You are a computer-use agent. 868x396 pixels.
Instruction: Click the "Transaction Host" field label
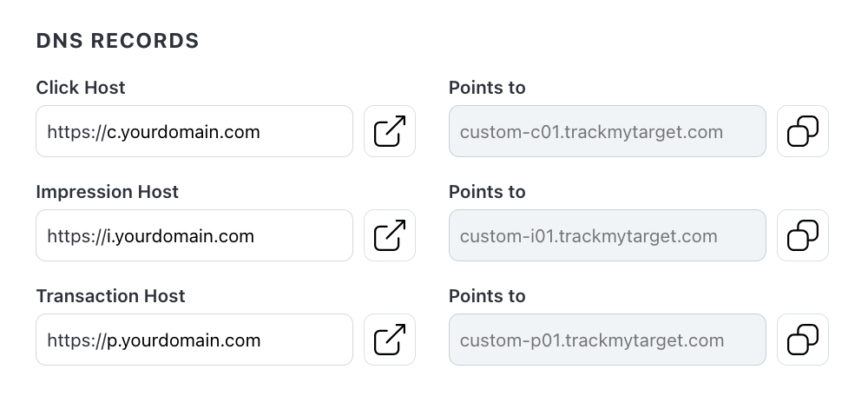pos(110,296)
